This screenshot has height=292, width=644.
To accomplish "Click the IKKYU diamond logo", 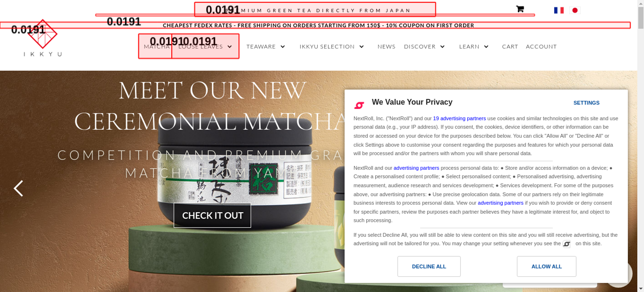I will [43, 34].
